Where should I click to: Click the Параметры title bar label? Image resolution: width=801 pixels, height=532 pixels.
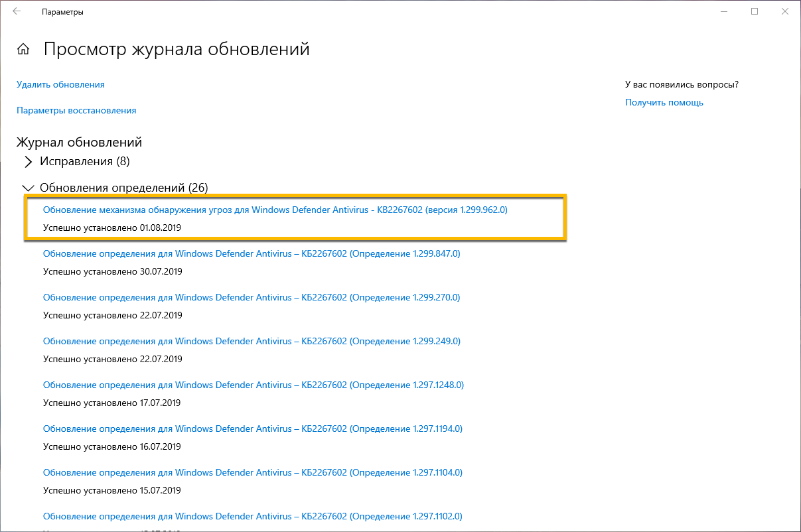[64, 11]
